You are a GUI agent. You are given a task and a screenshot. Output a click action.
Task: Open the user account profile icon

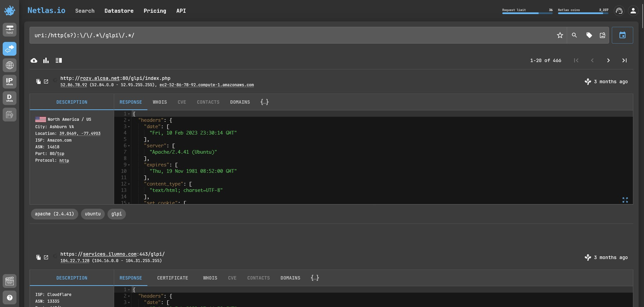pyautogui.click(x=633, y=11)
